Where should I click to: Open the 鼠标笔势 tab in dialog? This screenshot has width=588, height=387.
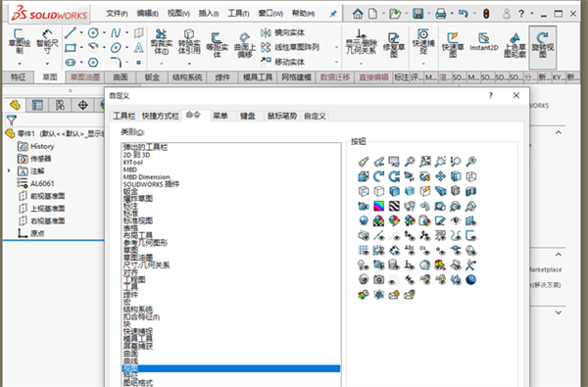click(x=282, y=116)
